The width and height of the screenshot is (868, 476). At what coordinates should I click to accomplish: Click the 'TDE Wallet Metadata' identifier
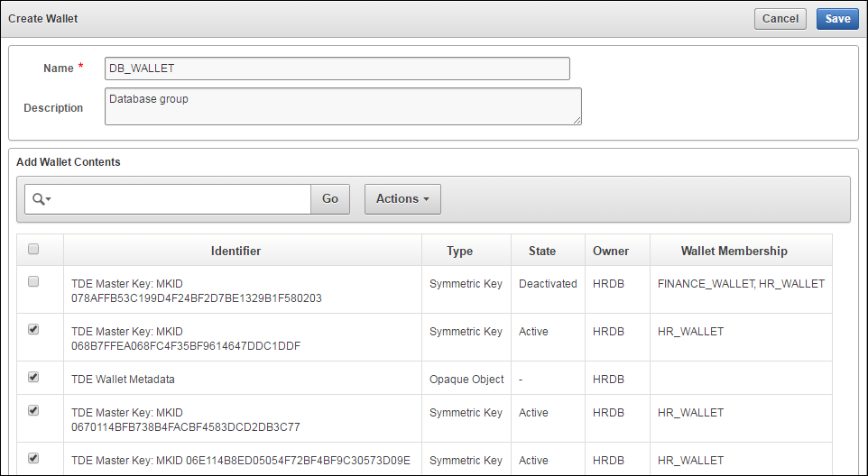pyautogui.click(x=123, y=380)
